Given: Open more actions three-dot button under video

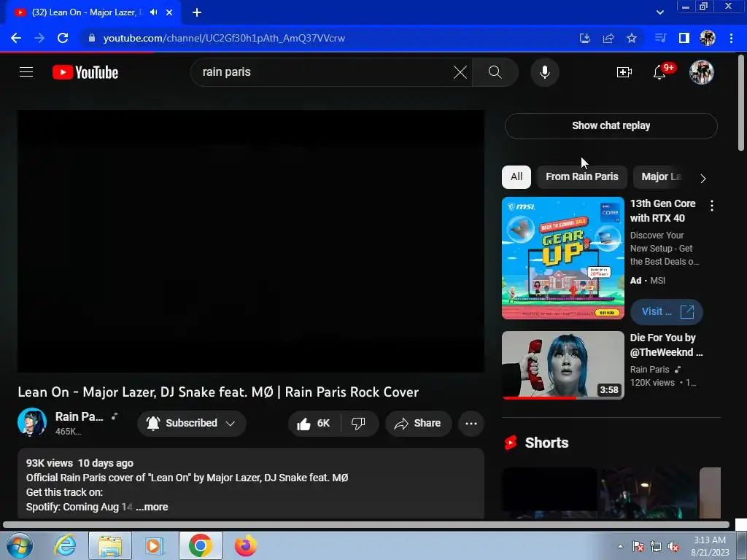Looking at the screenshot, I should [471, 424].
